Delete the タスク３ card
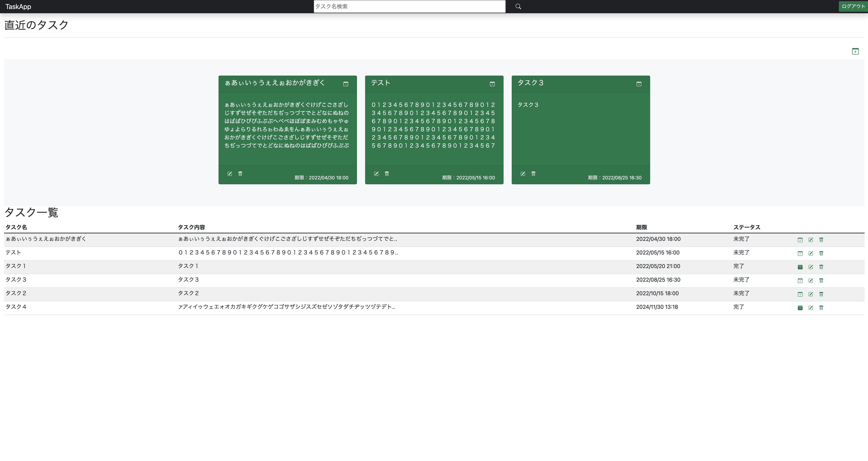This screenshot has height=461, width=868. [533, 174]
